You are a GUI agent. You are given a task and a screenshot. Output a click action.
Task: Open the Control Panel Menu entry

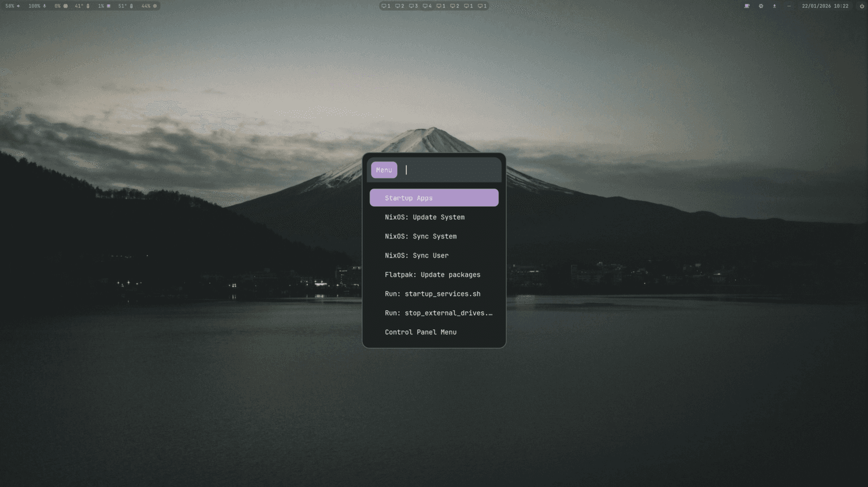(x=420, y=332)
